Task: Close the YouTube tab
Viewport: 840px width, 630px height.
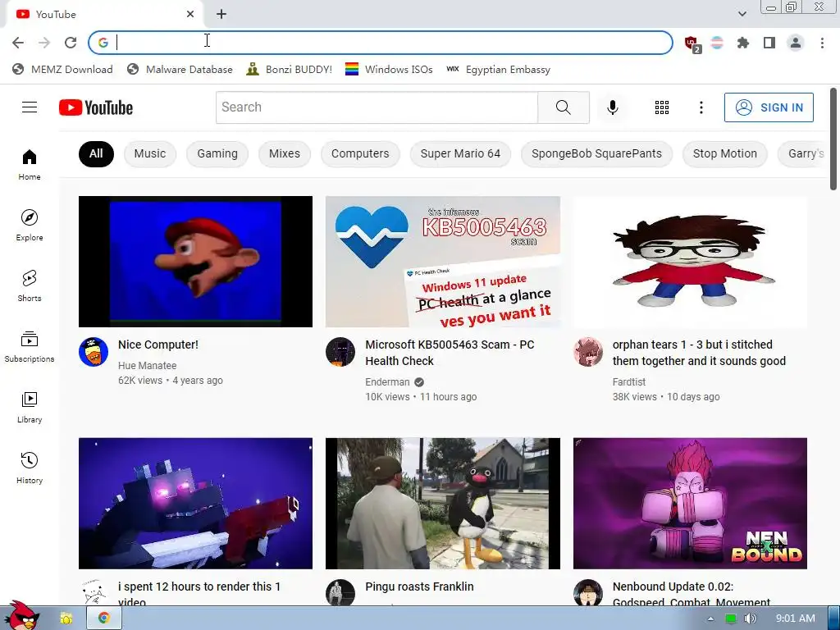Action: click(x=190, y=15)
